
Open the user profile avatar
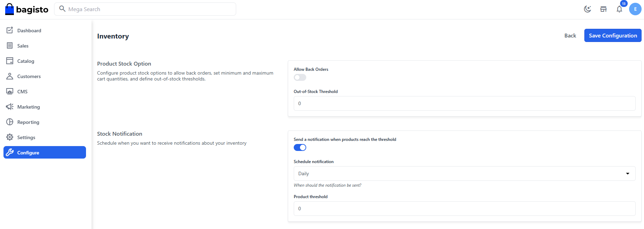coord(635,9)
